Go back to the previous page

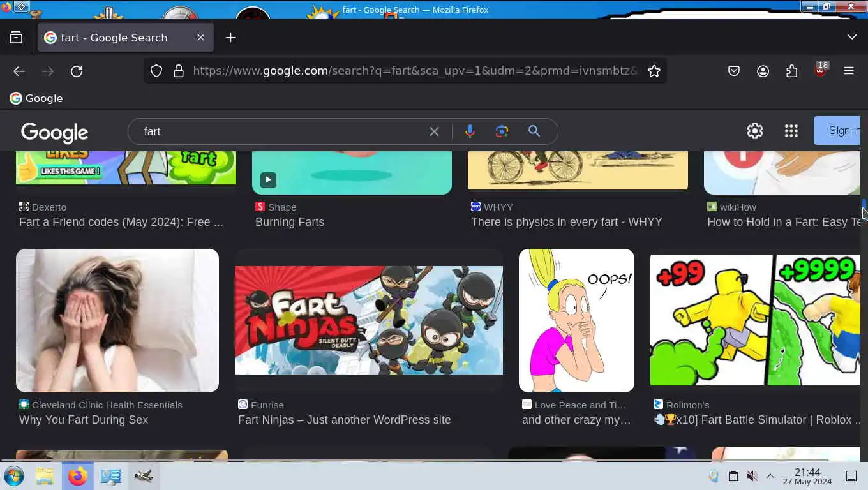pyautogui.click(x=19, y=71)
